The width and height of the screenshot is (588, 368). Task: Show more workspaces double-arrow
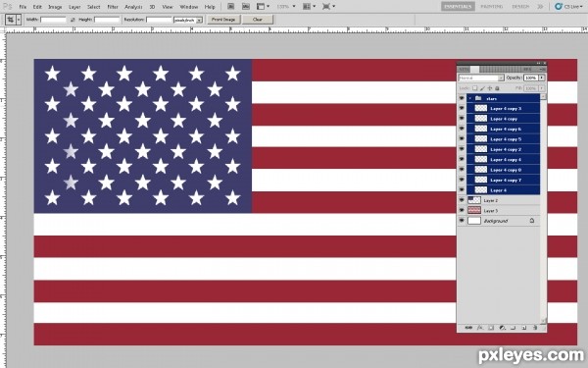click(540, 7)
